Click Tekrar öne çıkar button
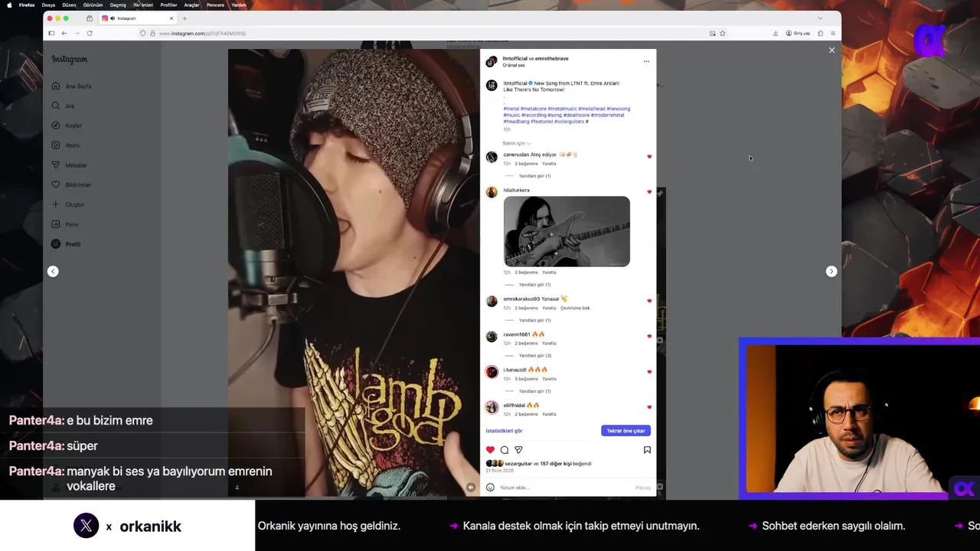The image size is (980, 551). pyautogui.click(x=626, y=431)
